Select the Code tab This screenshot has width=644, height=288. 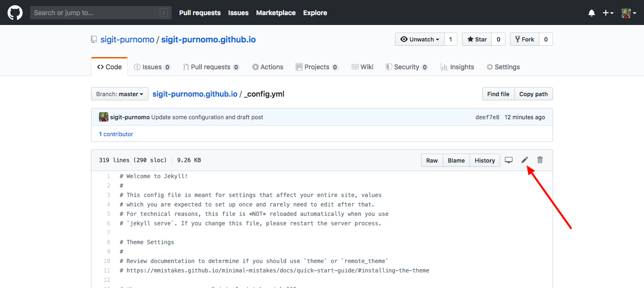pyautogui.click(x=109, y=67)
